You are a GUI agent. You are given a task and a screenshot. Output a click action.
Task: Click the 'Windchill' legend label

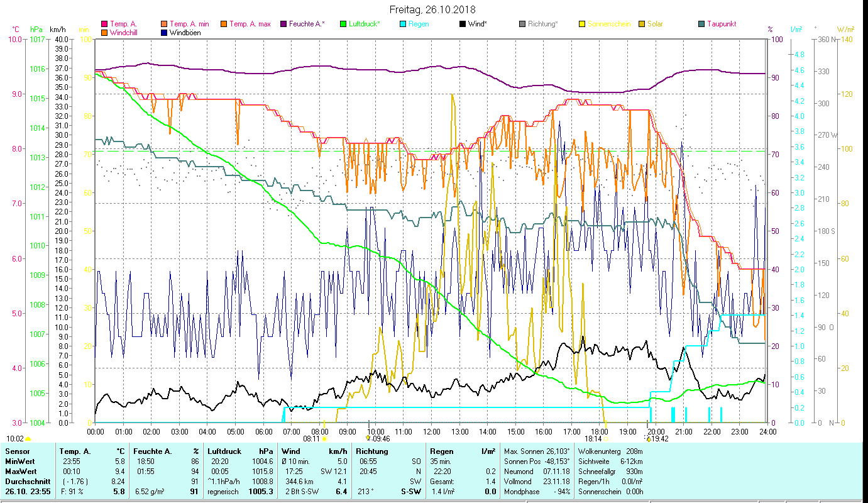coord(124,32)
